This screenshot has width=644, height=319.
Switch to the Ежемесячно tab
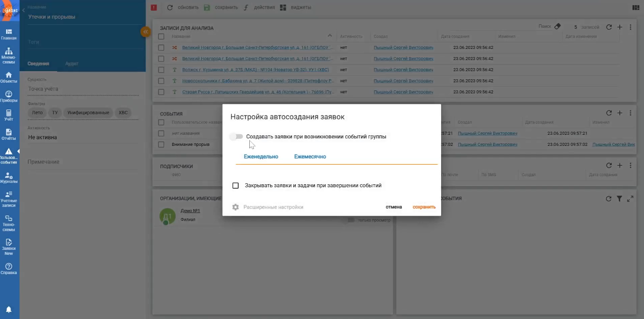(x=310, y=156)
